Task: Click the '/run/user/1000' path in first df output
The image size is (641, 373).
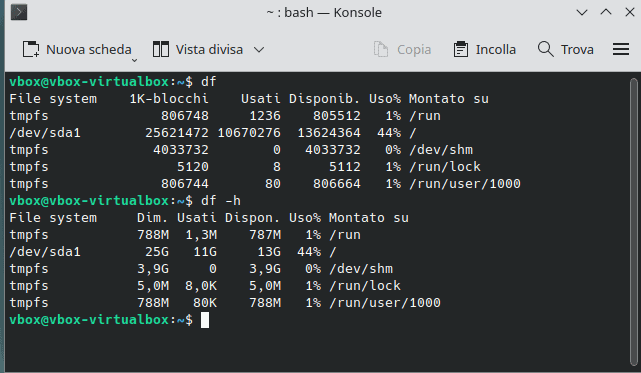Action: pyautogui.click(x=465, y=184)
